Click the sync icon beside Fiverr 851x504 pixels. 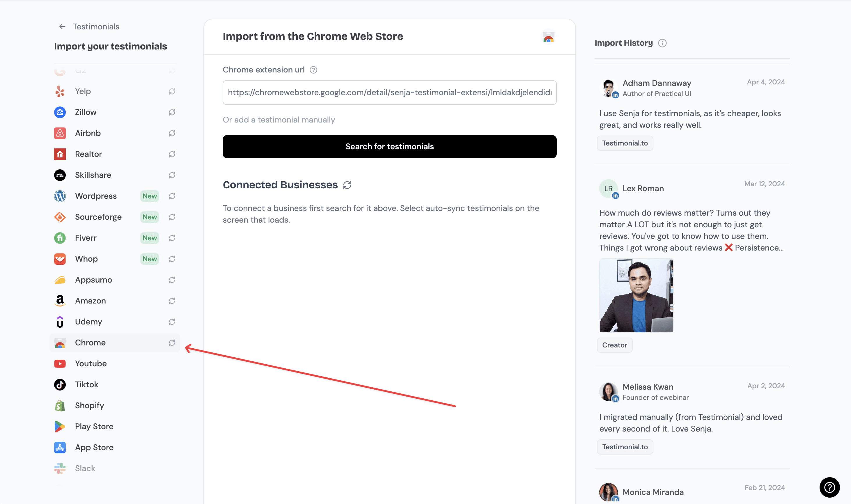pyautogui.click(x=172, y=238)
